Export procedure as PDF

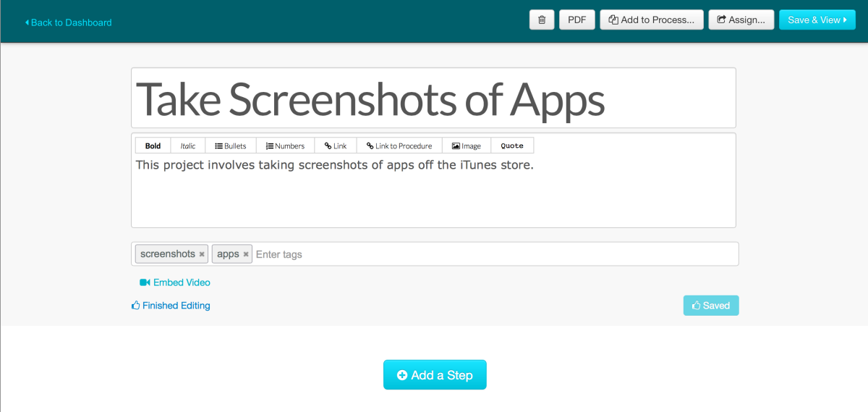(577, 20)
